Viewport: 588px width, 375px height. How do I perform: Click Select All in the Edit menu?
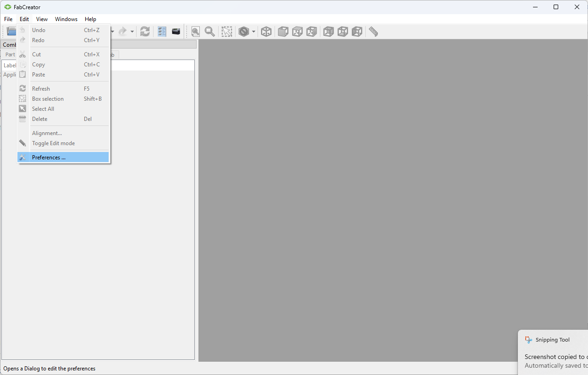[43, 109]
